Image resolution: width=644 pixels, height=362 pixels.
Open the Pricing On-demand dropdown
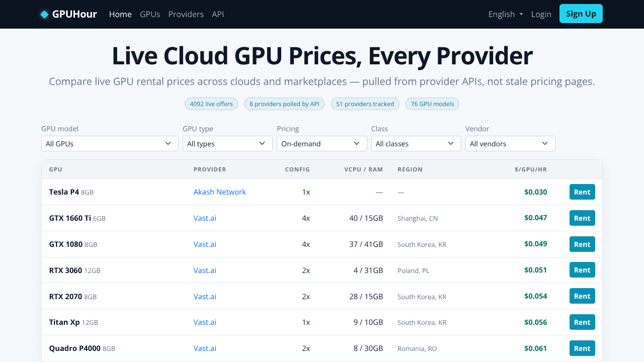pos(322,143)
